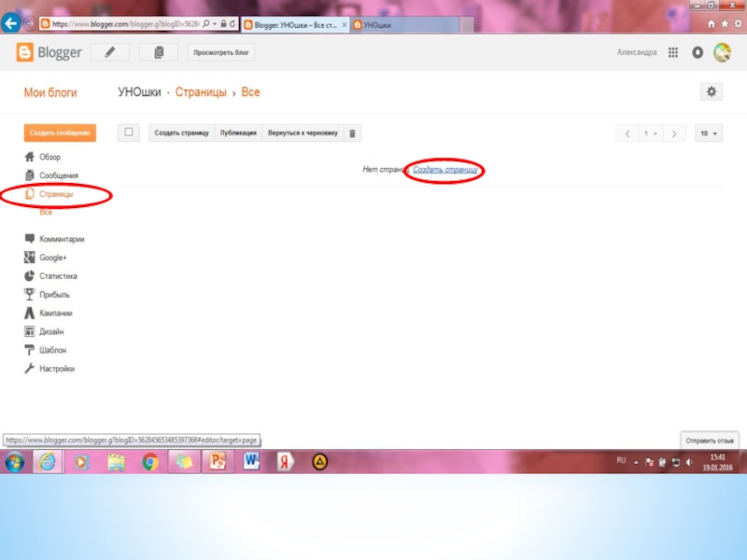Click the orange Создать сообщение button

tap(60, 133)
